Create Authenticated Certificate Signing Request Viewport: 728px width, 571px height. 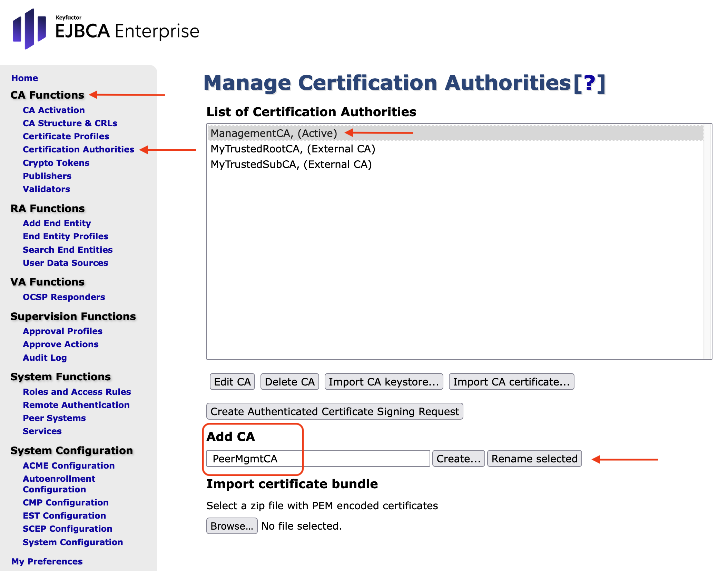pyautogui.click(x=334, y=411)
